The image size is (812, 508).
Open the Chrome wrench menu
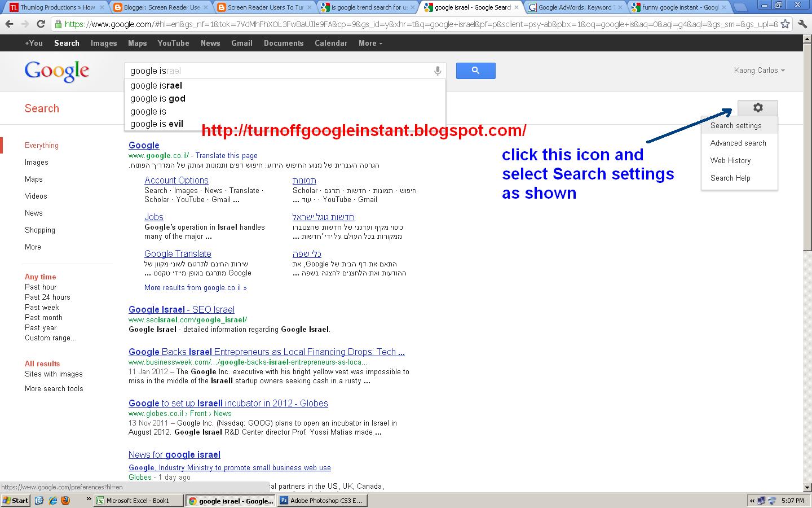click(x=802, y=24)
